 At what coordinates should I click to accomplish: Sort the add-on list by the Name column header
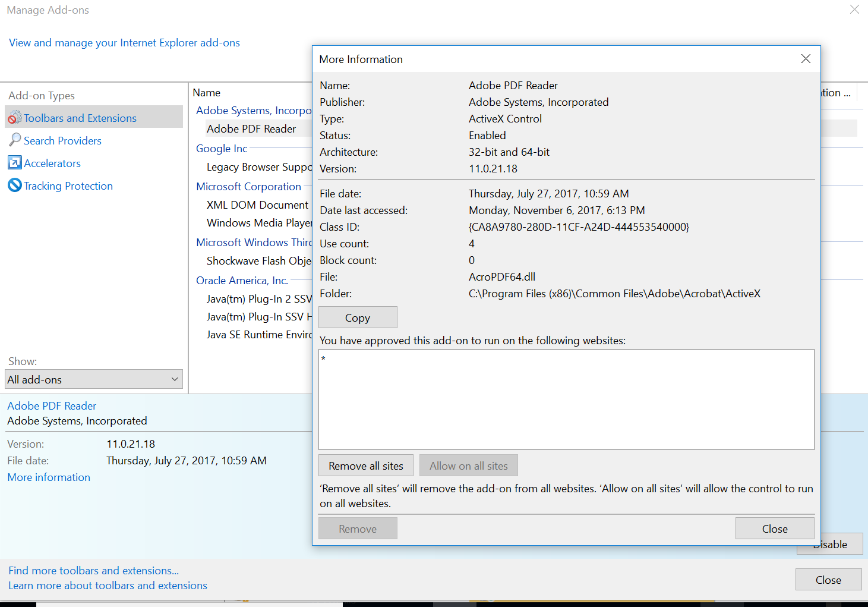(x=206, y=93)
